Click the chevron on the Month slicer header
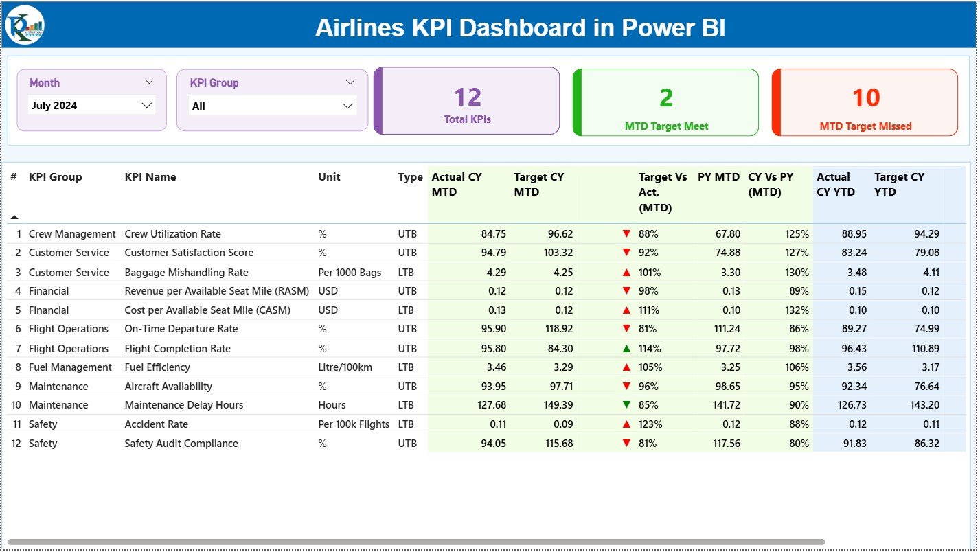 pyautogui.click(x=150, y=82)
